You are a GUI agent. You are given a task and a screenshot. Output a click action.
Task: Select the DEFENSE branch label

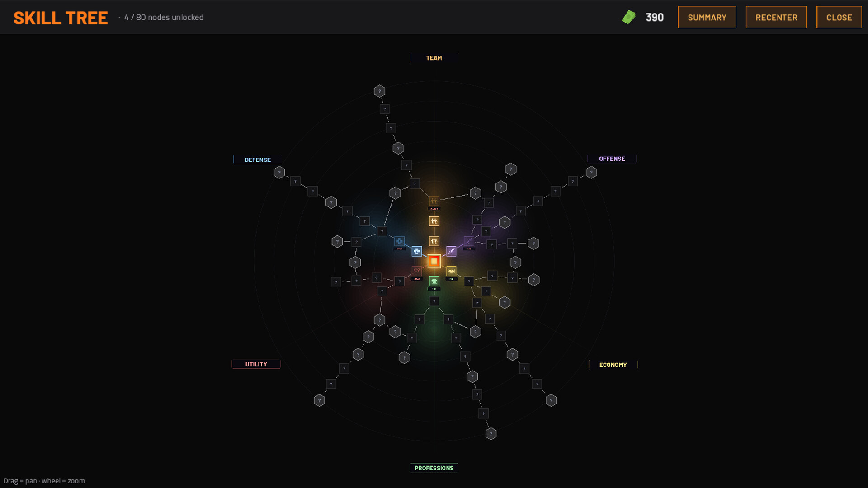[258, 160]
